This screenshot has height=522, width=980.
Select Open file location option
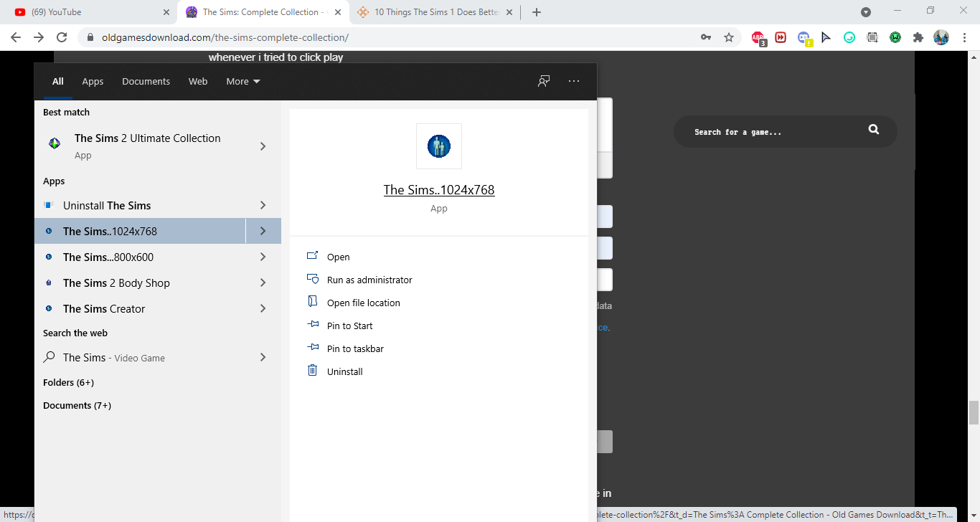coord(363,303)
